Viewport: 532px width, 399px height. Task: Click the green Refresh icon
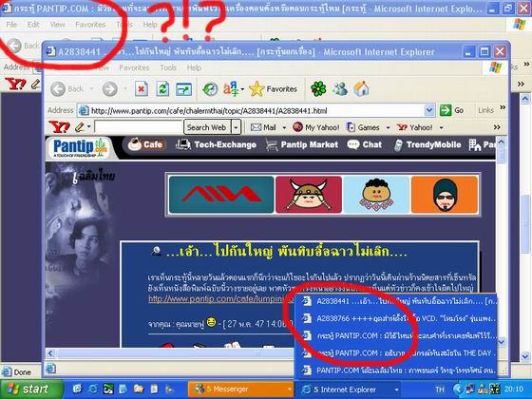pyautogui.click(x=162, y=89)
